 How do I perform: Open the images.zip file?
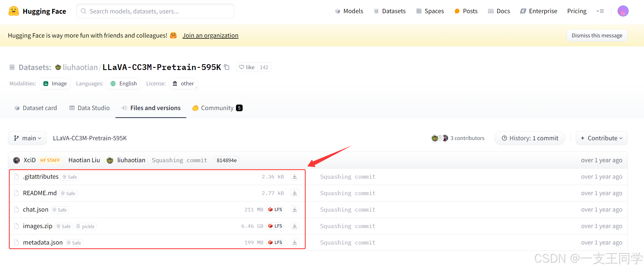[x=38, y=226]
